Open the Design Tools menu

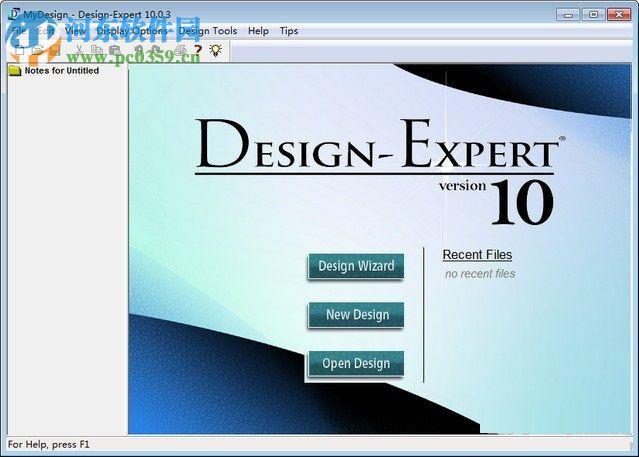click(x=208, y=31)
